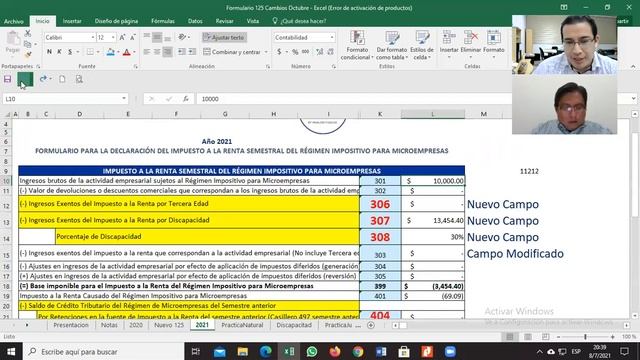Apply font color with the red A
640x360 pixels.
point(127,52)
